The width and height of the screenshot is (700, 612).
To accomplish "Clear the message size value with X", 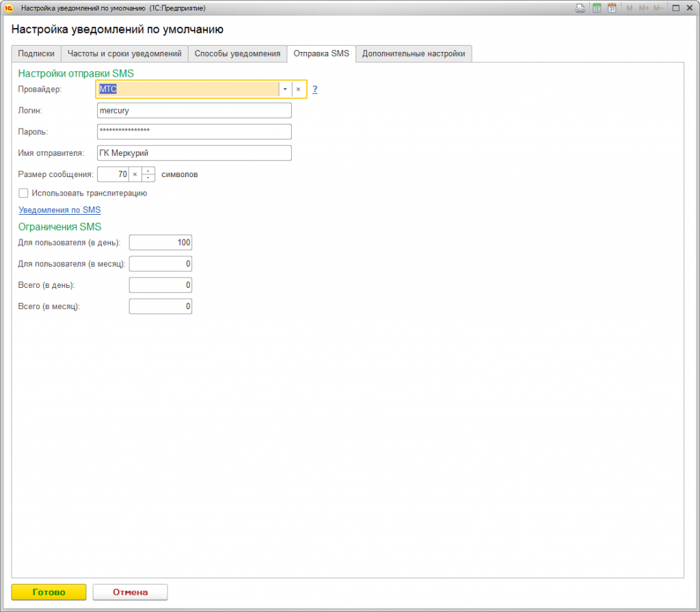I will (135, 174).
